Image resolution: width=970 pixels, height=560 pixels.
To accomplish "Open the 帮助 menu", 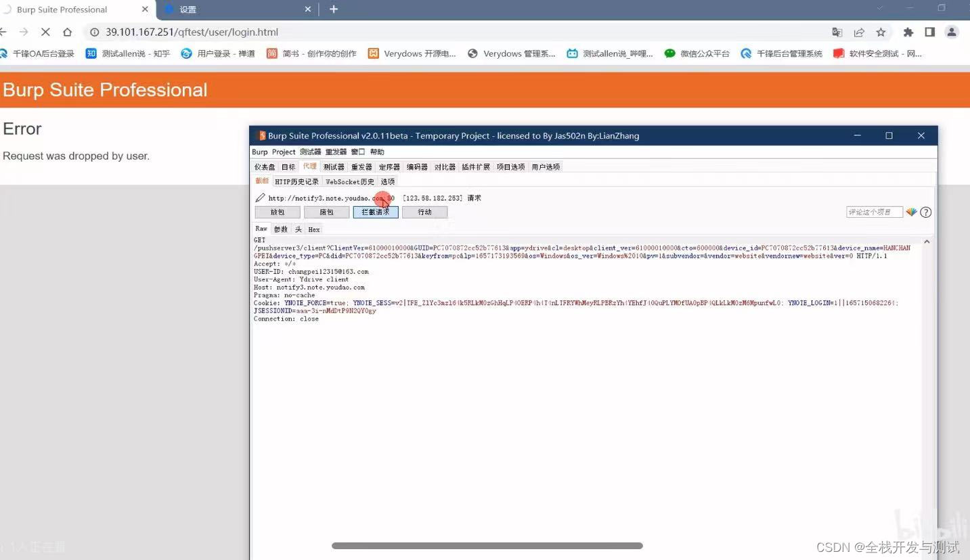I will 377,152.
